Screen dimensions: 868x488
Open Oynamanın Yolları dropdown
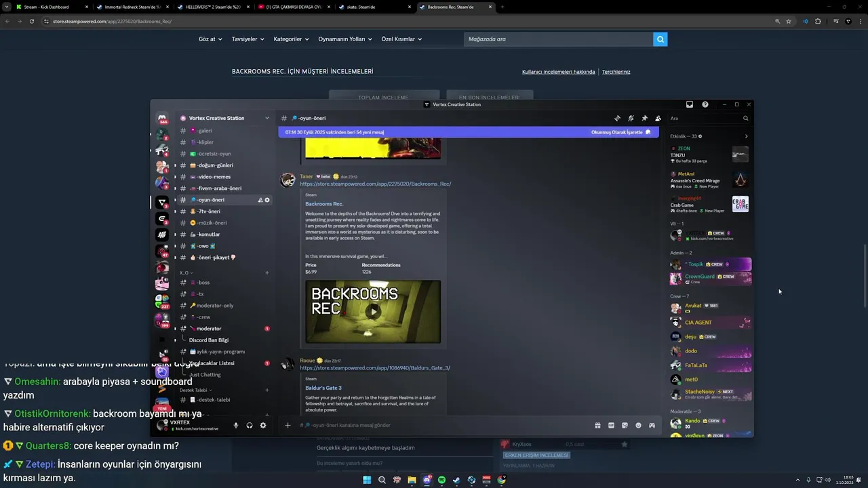(x=345, y=39)
